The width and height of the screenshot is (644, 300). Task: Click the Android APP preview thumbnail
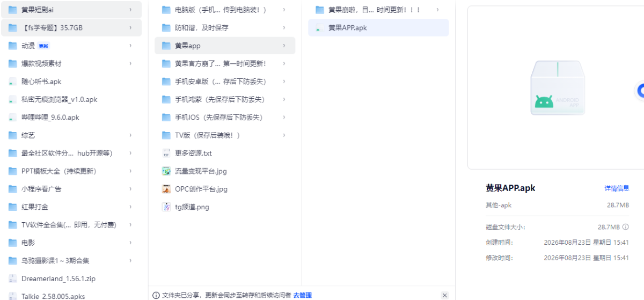pos(557,87)
